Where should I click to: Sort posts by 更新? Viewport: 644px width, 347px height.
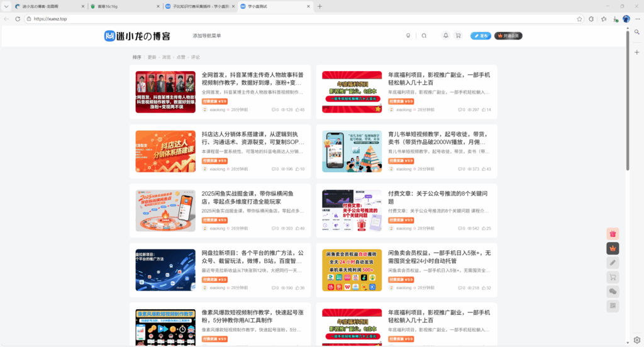(152, 57)
